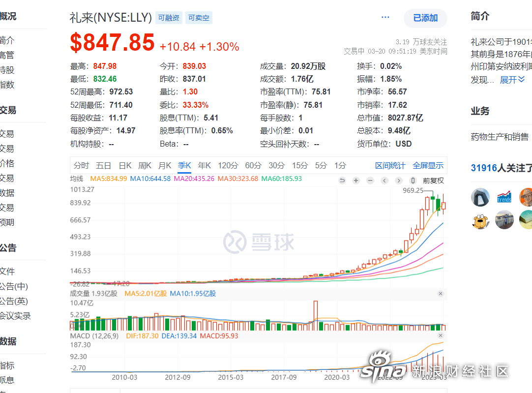
Task: Click the 可卖空 tag
Action: point(199,18)
